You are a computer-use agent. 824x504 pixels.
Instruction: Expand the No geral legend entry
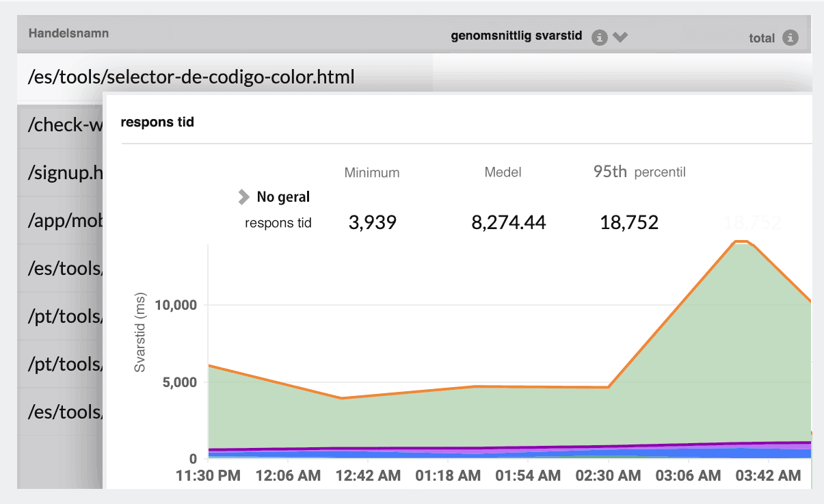pyautogui.click(x=243, y=197)
